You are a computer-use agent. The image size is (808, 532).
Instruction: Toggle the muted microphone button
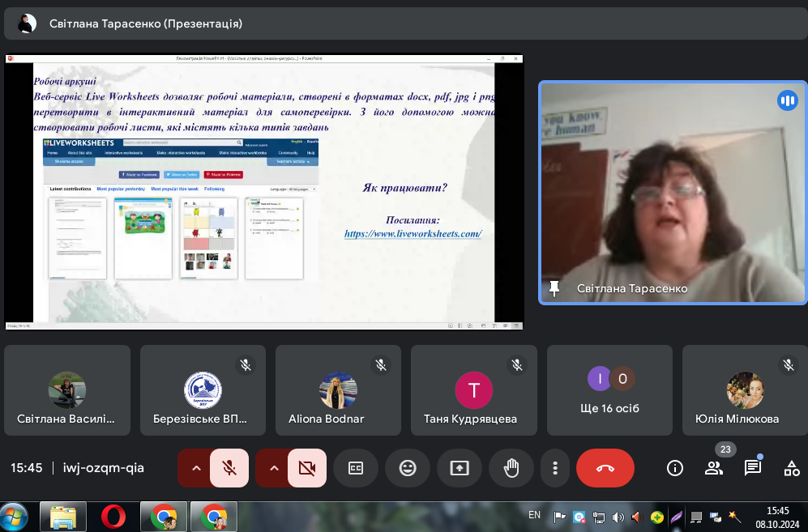(x=229, y=468)
